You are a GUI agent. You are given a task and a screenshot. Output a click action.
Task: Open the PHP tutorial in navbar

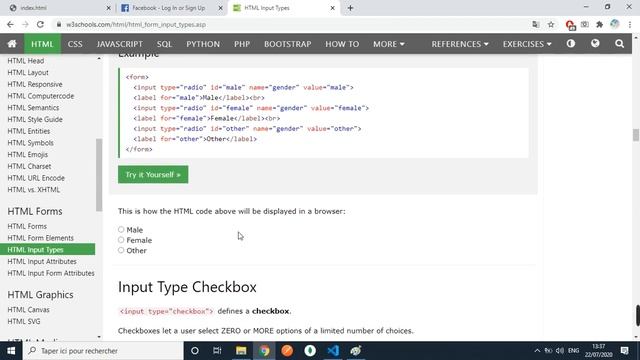pyautogui.click(x=242, y=44)
